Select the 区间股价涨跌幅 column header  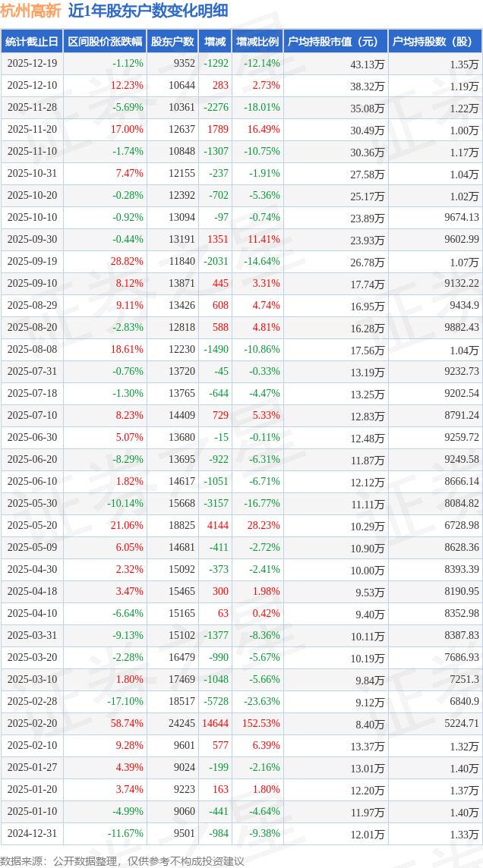pos(104,42)
